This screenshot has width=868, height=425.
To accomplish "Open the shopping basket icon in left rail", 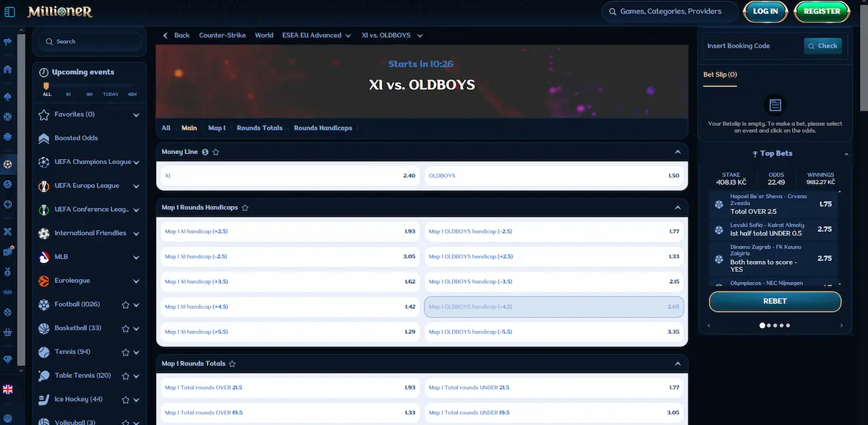I will pos(8,333).
